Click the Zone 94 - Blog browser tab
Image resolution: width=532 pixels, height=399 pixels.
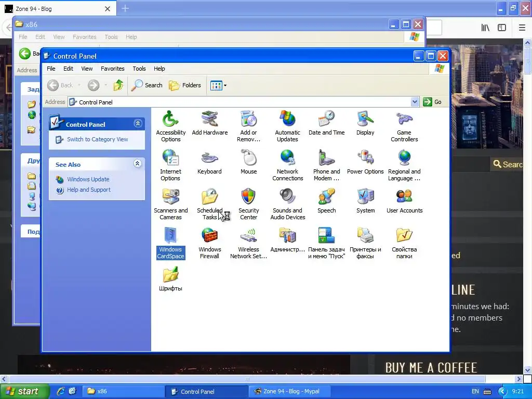pos(58,9)
